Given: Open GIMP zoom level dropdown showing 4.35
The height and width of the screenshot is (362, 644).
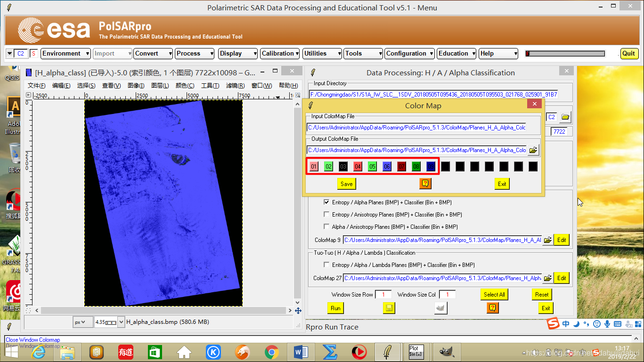Looking at the screenshot, I should click(121, 322).
